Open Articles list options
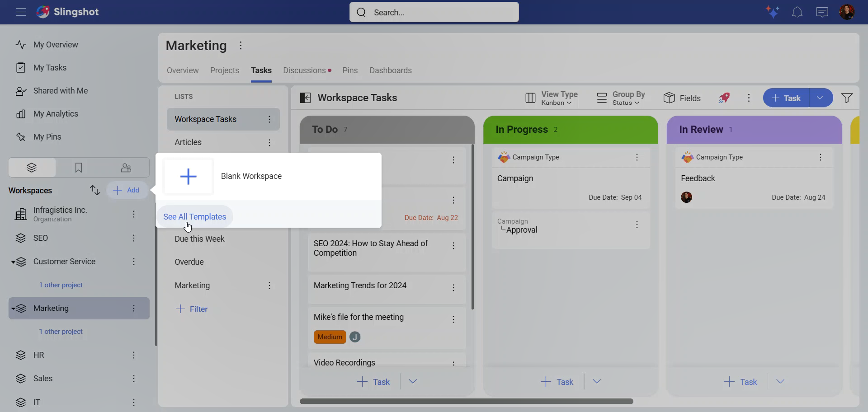Viewport: 868px width, 412px height. tap(269, 143)
